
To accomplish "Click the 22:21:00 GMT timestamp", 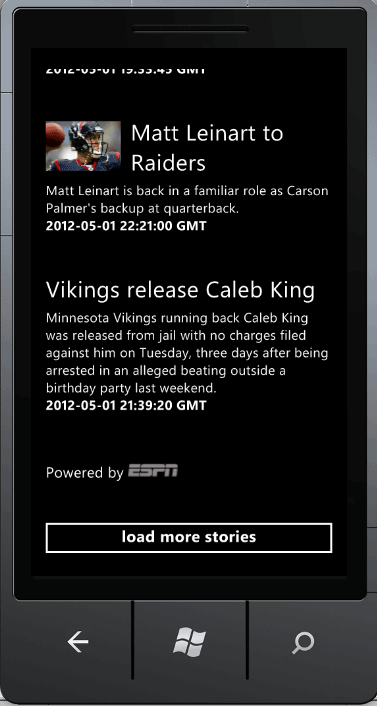I will pyautogui.click(x=126, y=226).
